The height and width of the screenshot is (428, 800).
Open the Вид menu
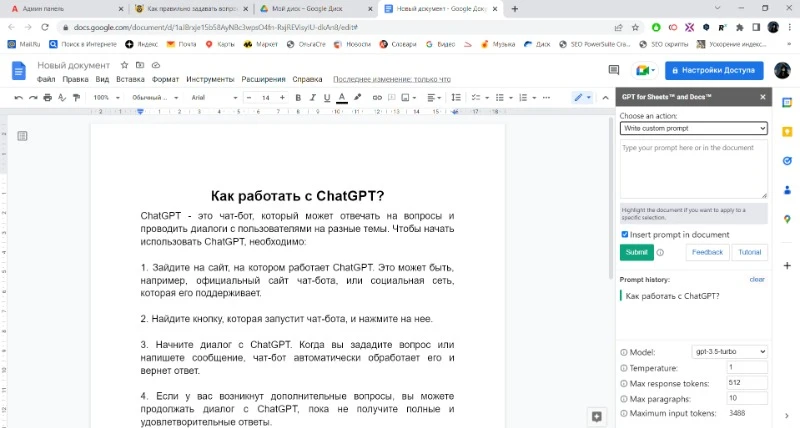click(x=102, y=79)
